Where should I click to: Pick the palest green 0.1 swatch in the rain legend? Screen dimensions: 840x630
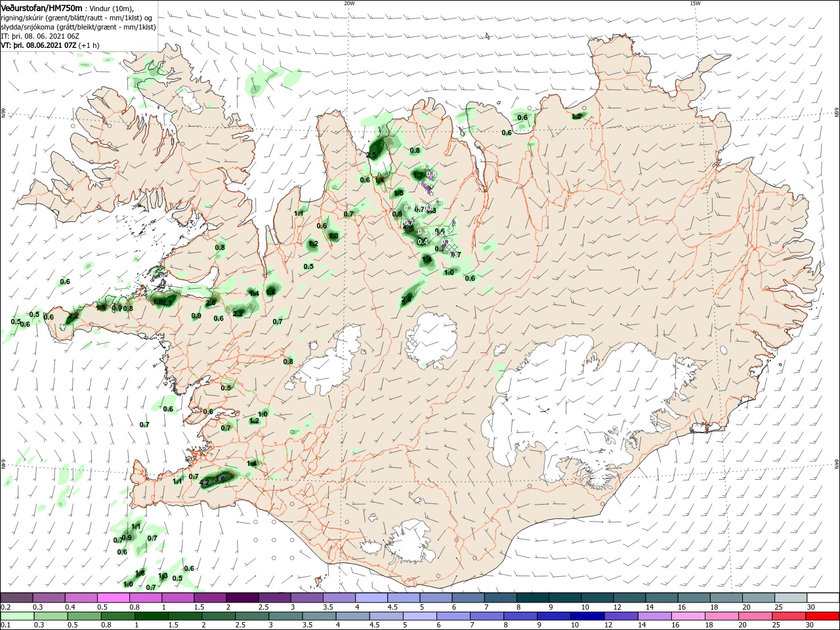pos(16,616)
